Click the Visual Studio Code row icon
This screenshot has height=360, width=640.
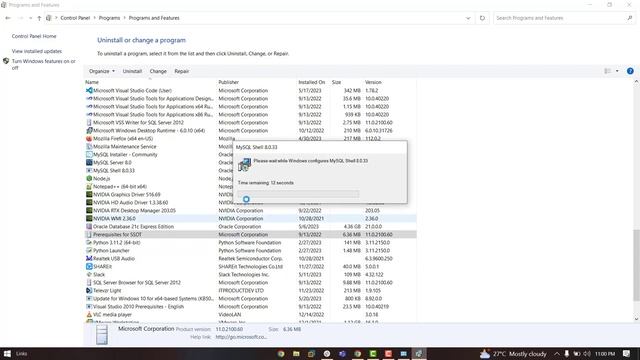[89, 90]
